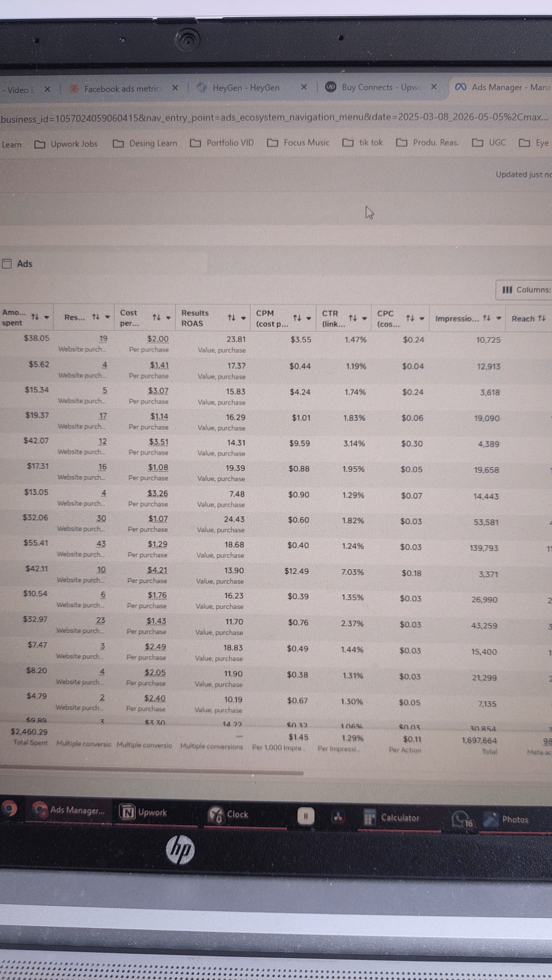The image size is (552, 980).
Task: Click the pause icon in taskbar
Action: click(305, 816)
